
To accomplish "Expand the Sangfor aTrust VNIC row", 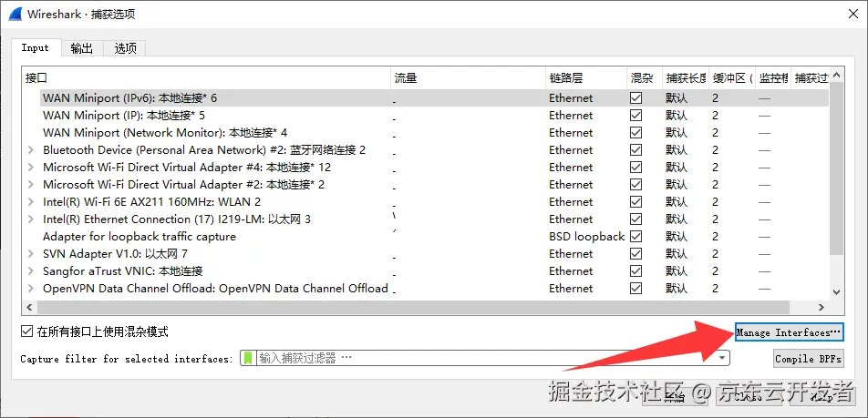I will pos(31,271).
